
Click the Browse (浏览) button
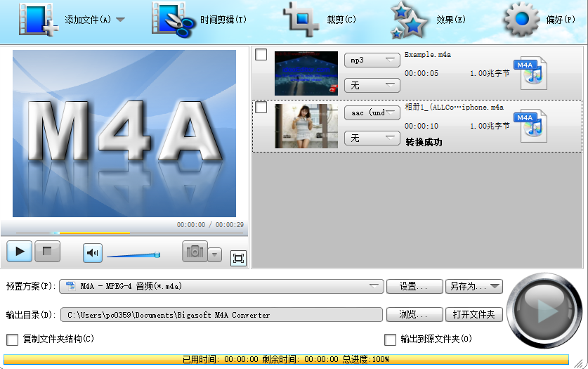point(414,315)
